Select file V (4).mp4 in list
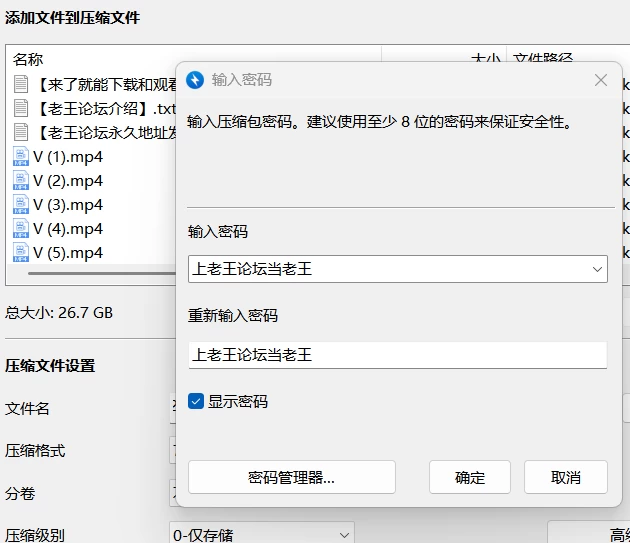630x543 pixels. 68,229
